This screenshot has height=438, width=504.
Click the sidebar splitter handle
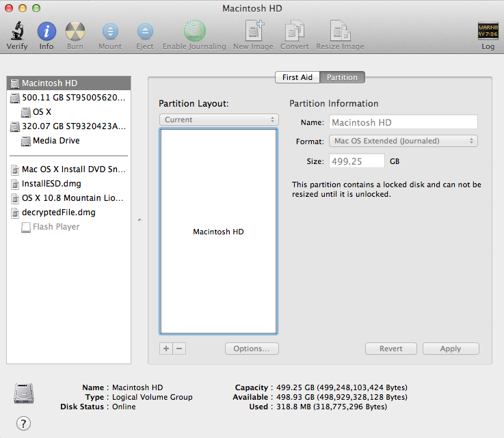click(x=140, y=220)
